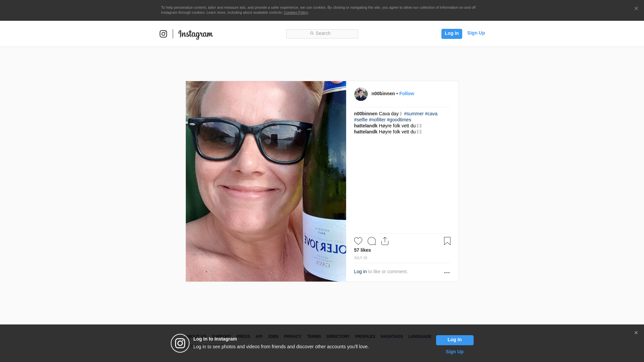Close the bottom login prompt banner

click(636, 333)
